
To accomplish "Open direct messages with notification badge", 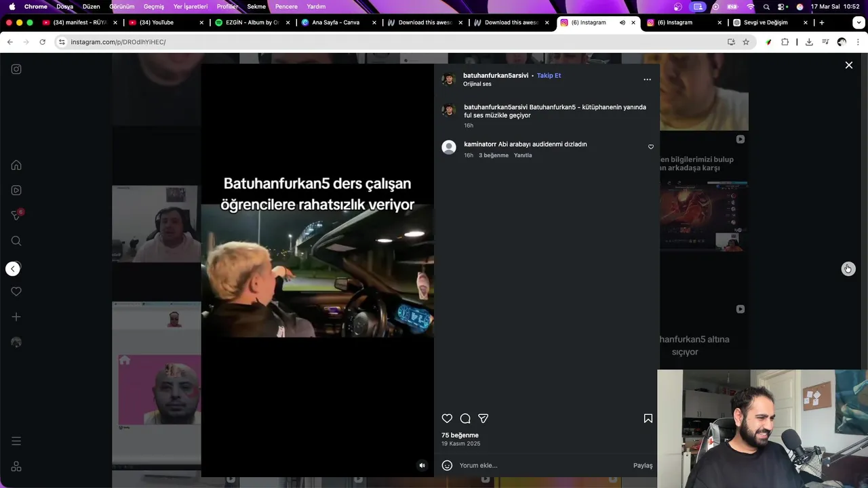I will point(16,216).
